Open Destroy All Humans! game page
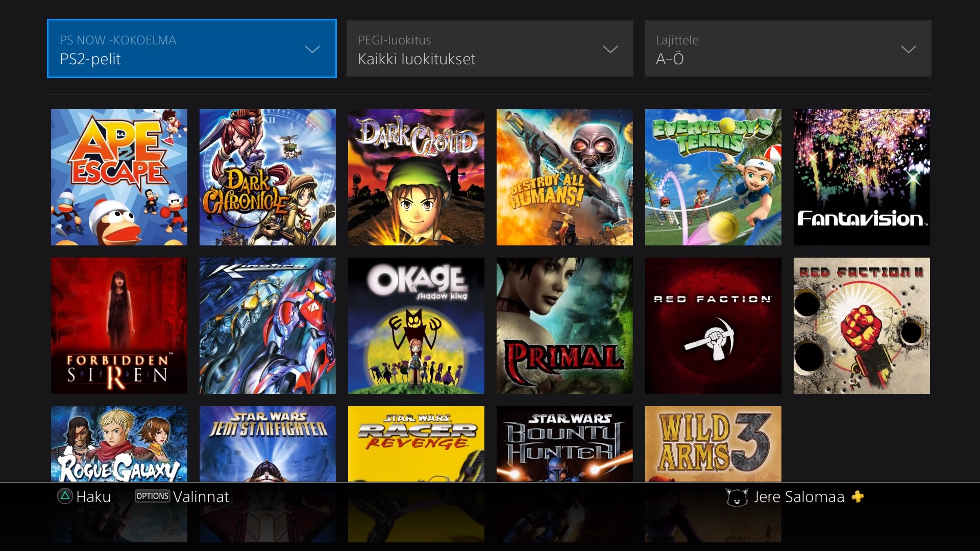The width and height of the screenshot is (980, 551). (x=565, y=177)
